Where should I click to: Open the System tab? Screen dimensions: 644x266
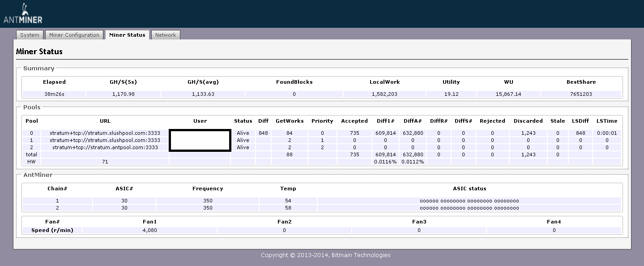(30, 35)
